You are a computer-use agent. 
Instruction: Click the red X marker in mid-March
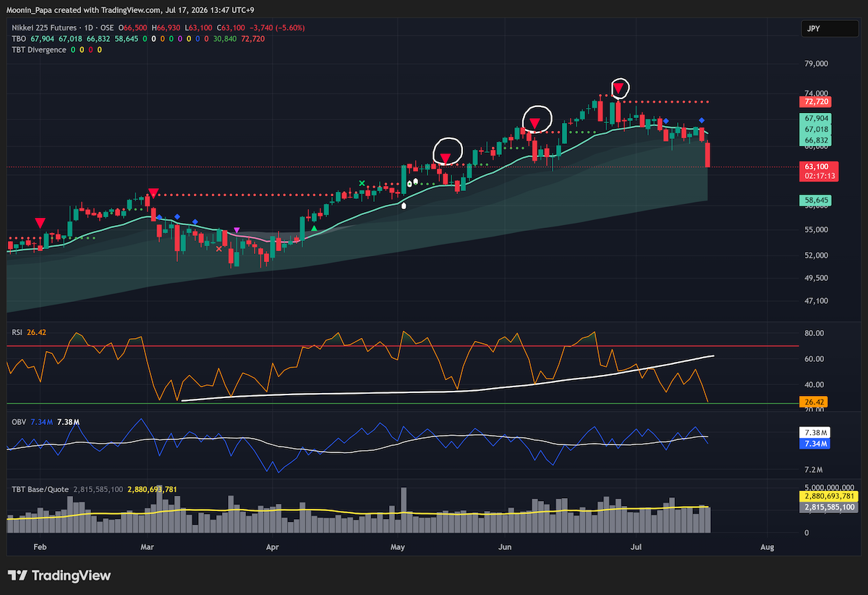point(219,248)
